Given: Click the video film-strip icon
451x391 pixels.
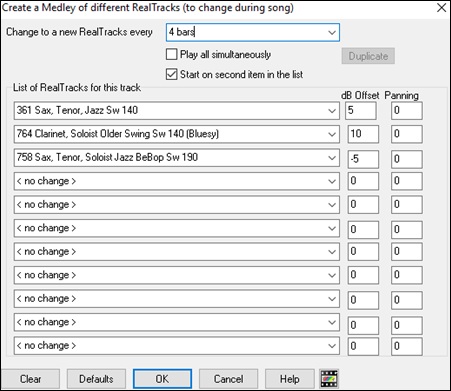Looking at the screenshot, I should pyautogui.click(x=329, y=379).
